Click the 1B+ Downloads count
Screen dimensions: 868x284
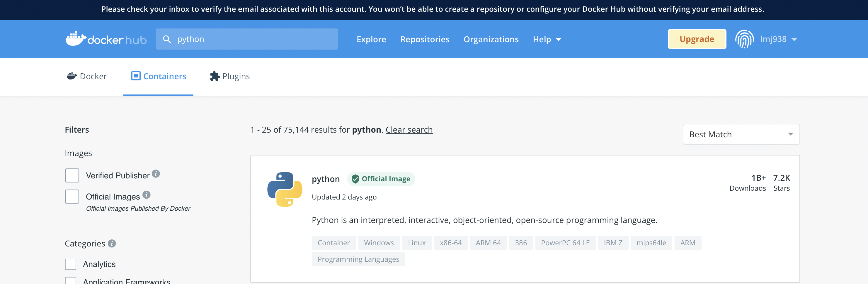click(x=748, y=182)
